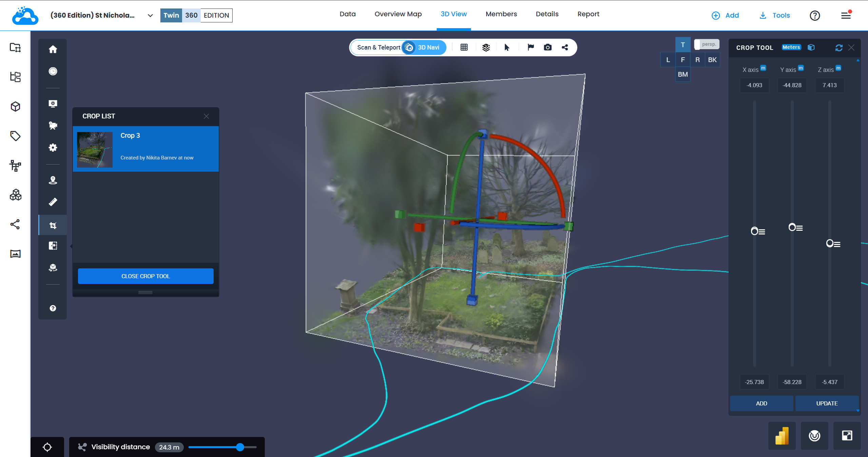Click the measurement ruler tool icon
This screenshot has width=868, height=457.
tap(53, 202)
